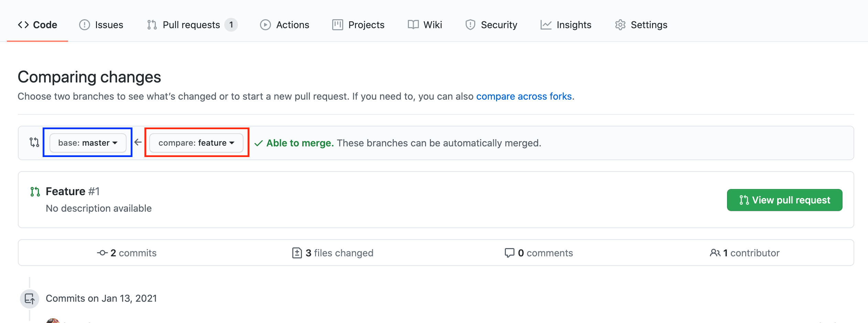Click the comment bubble icon near 0 comments
The width and height of the screenshot is (868, 323).
click(x=510, y=253)
